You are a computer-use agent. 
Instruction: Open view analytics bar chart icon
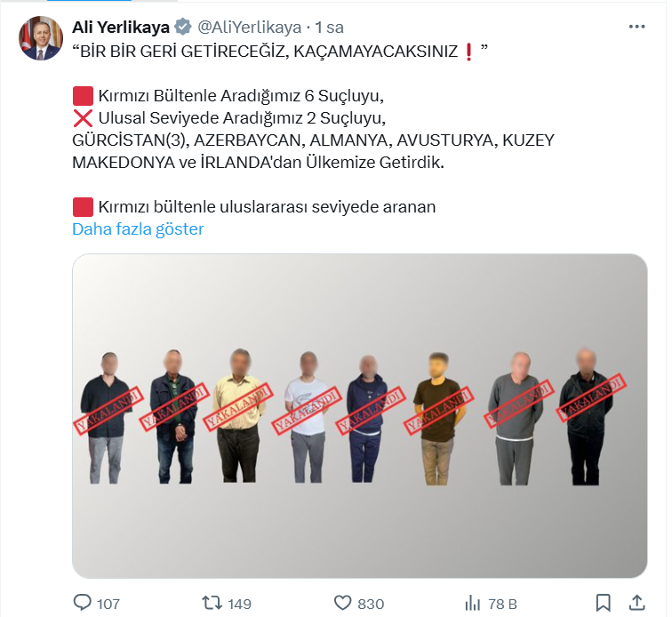tap(472, 603)
